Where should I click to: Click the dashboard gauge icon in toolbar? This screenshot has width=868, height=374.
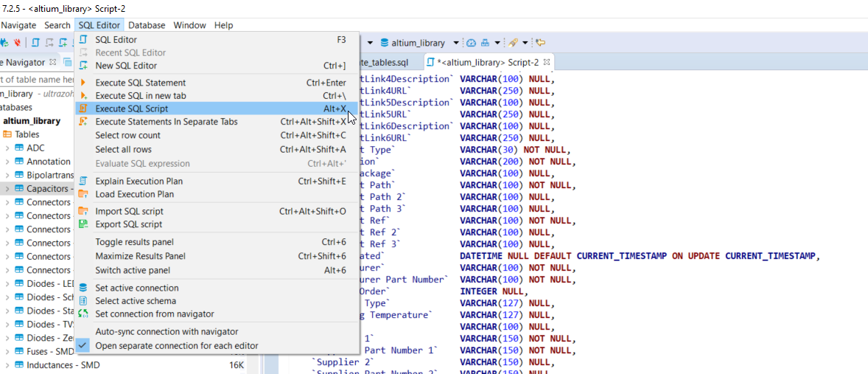click(x=472, y=43)
